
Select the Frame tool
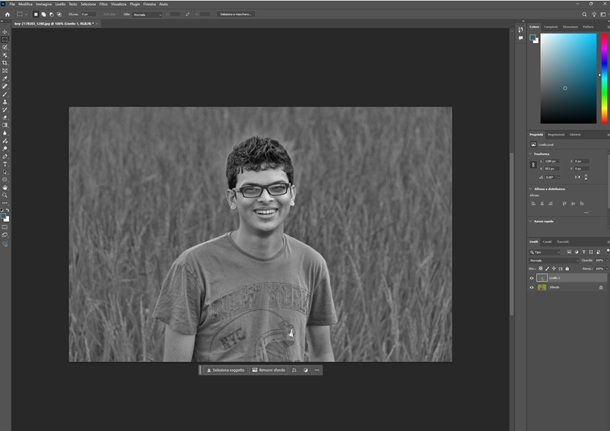(5, 71)
